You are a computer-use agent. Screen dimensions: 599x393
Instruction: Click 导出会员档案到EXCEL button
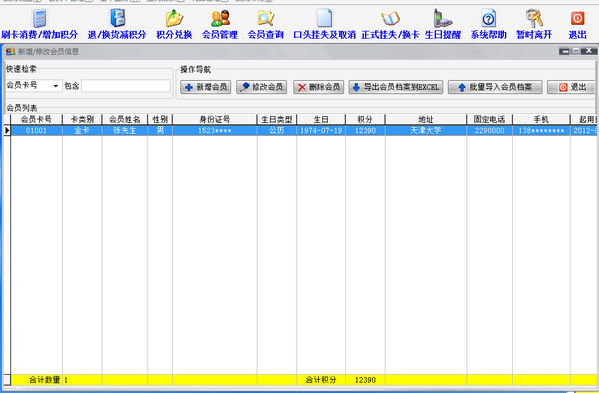[x=396, y=87]
